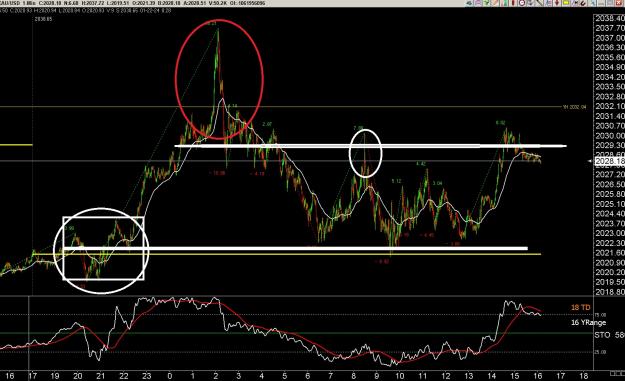Click the 2032.10 price axis label
Image resolution: width=625 pixels, height=381 pixels.
point(610,106)
